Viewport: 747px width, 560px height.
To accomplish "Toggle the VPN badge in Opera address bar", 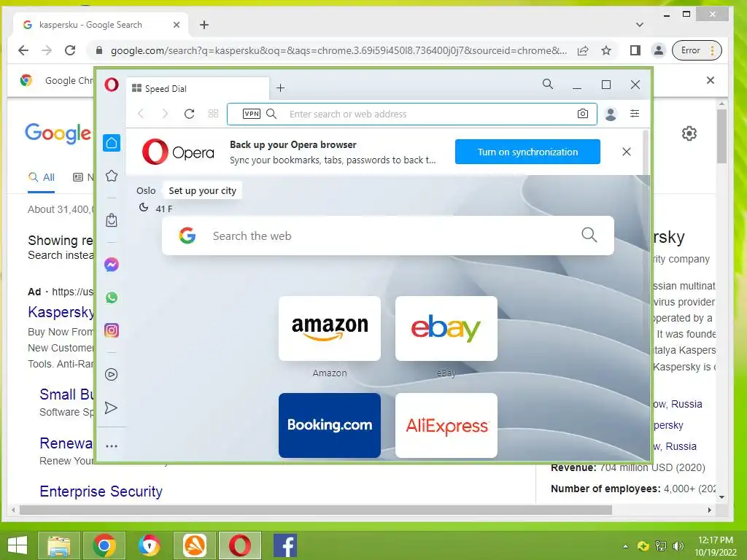I will tap(251, 114).
